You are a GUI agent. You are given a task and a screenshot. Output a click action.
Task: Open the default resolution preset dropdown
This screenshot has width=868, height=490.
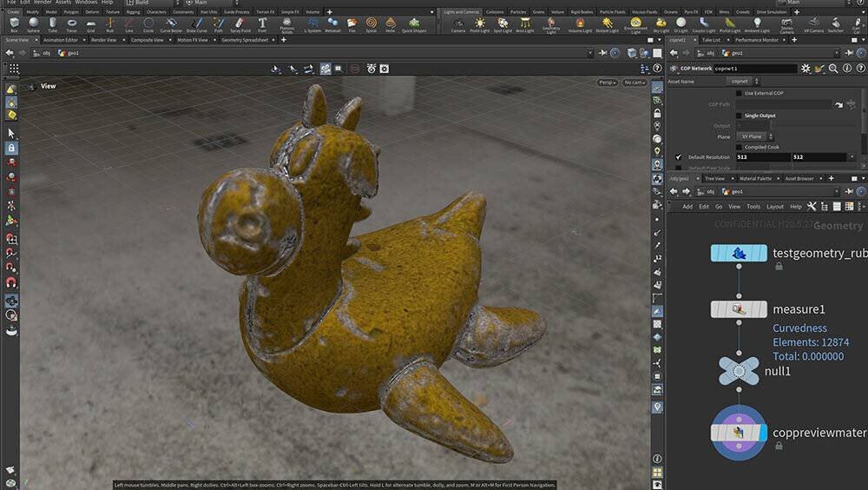click(x=852, y=157)
